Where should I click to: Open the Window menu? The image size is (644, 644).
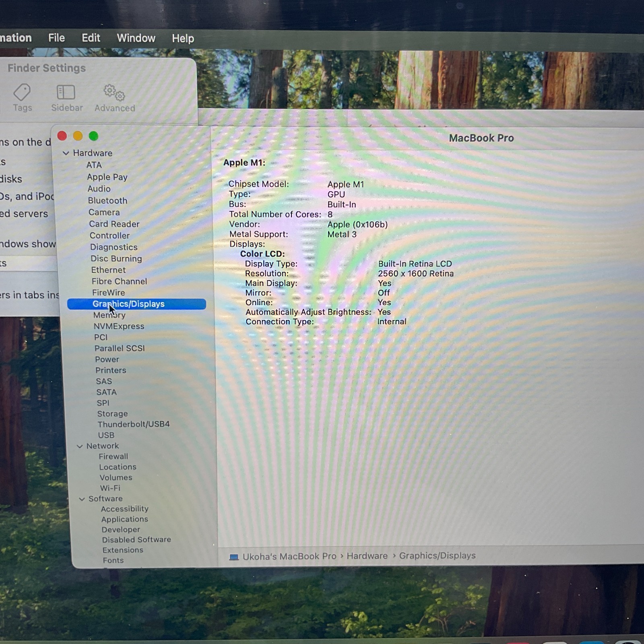[136, 38]
